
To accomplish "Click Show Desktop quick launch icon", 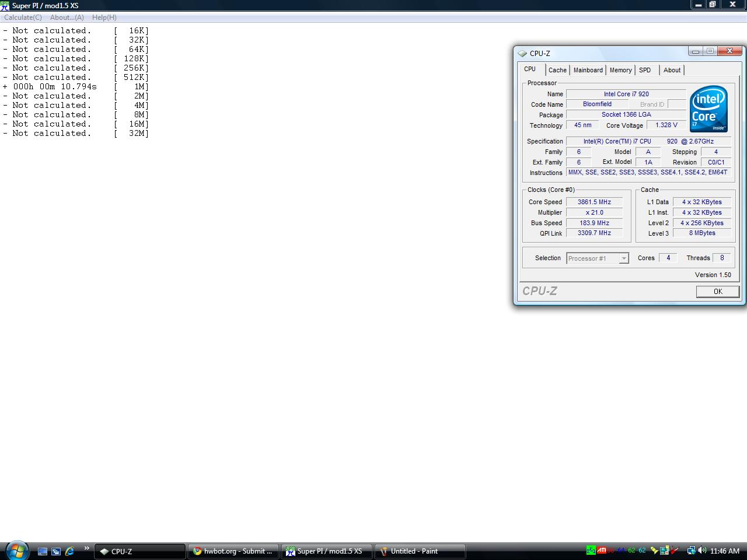I will [43, 551].
